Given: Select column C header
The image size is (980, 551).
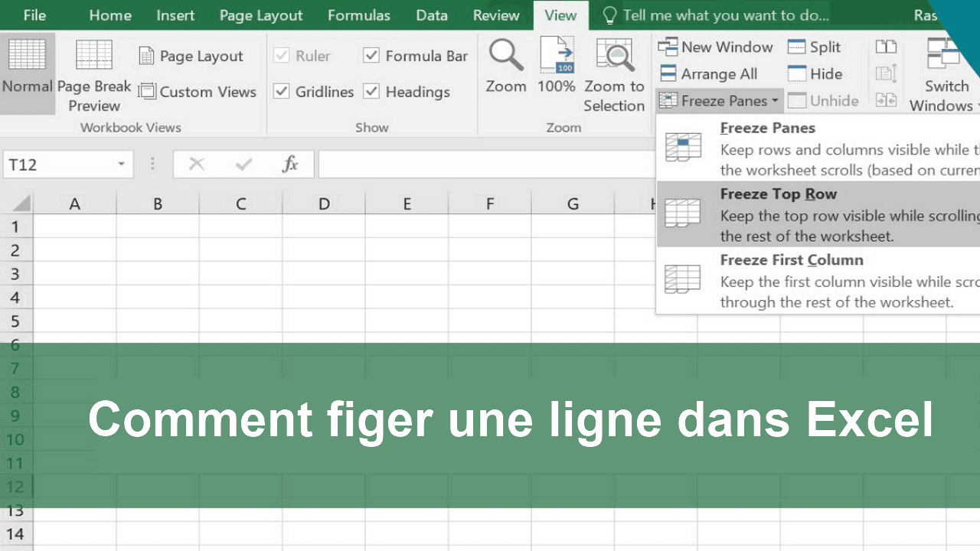Looking at the screenshot, I should [x=241, y=204].
